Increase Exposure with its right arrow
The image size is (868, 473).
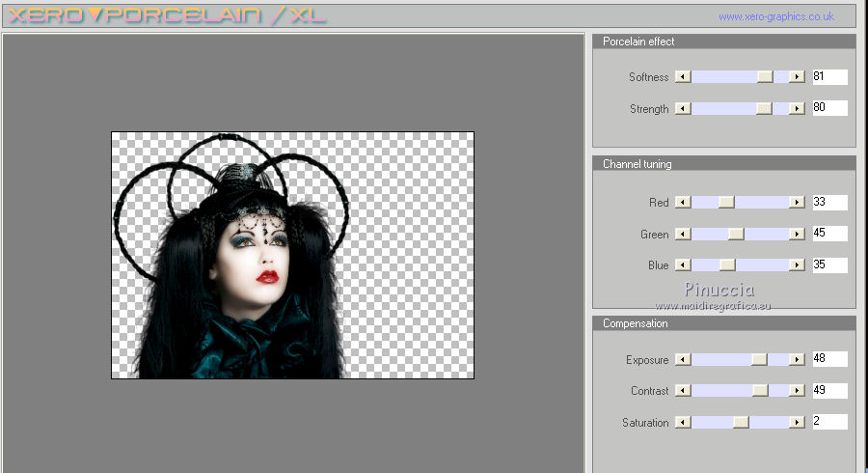797,359
